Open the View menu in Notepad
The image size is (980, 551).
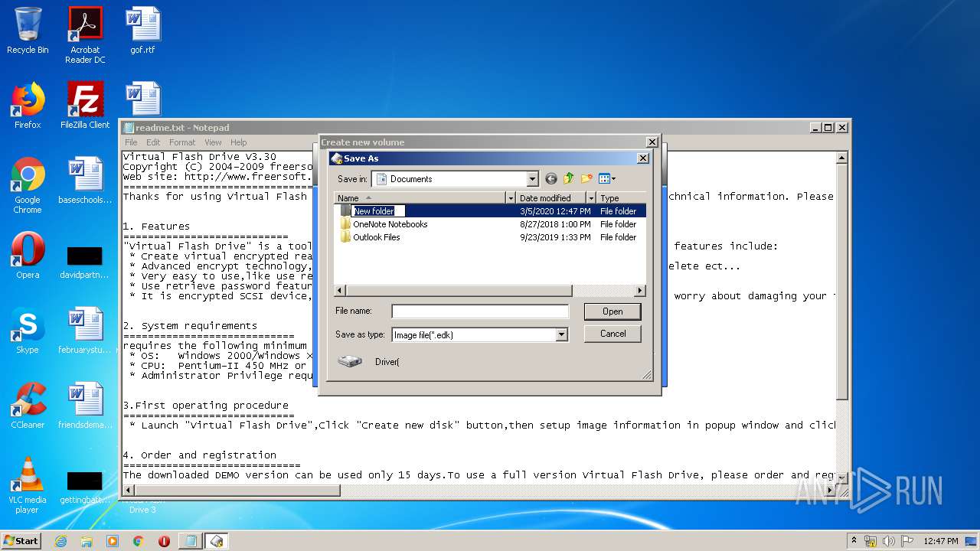point(213,142)
